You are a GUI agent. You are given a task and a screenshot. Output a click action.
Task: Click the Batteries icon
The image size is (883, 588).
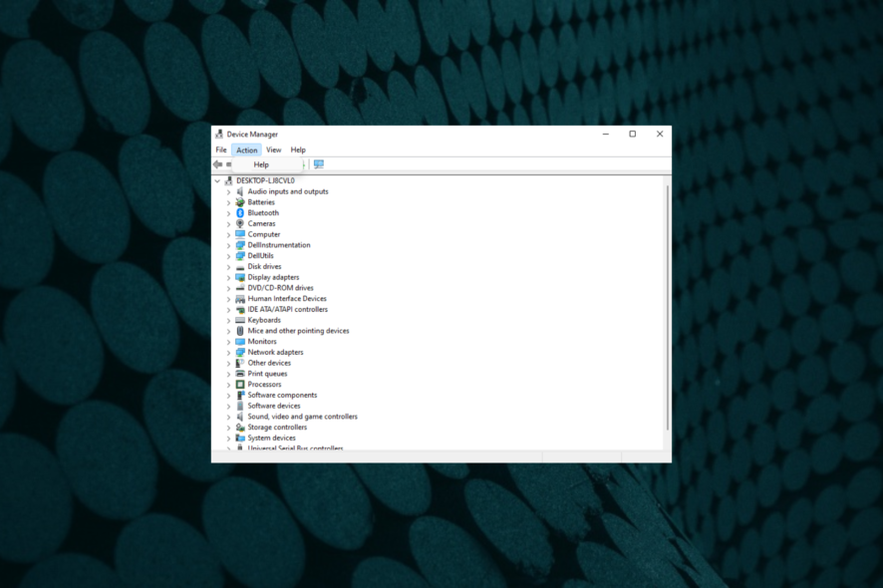click(240, 202)
